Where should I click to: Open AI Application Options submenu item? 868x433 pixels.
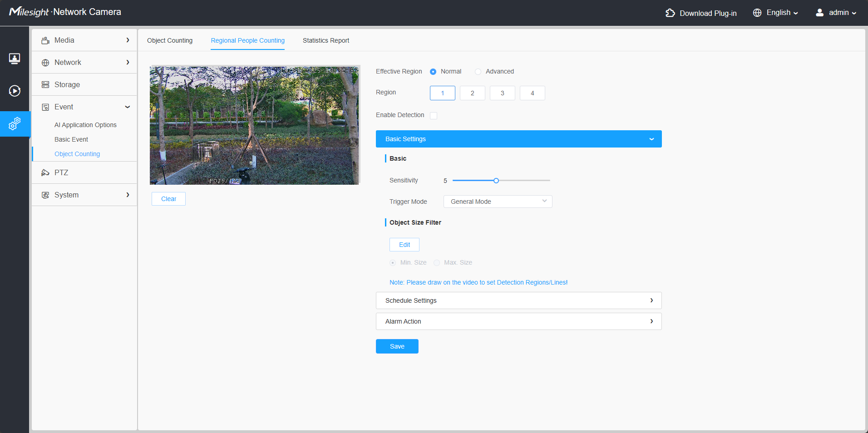coord(85,125)
